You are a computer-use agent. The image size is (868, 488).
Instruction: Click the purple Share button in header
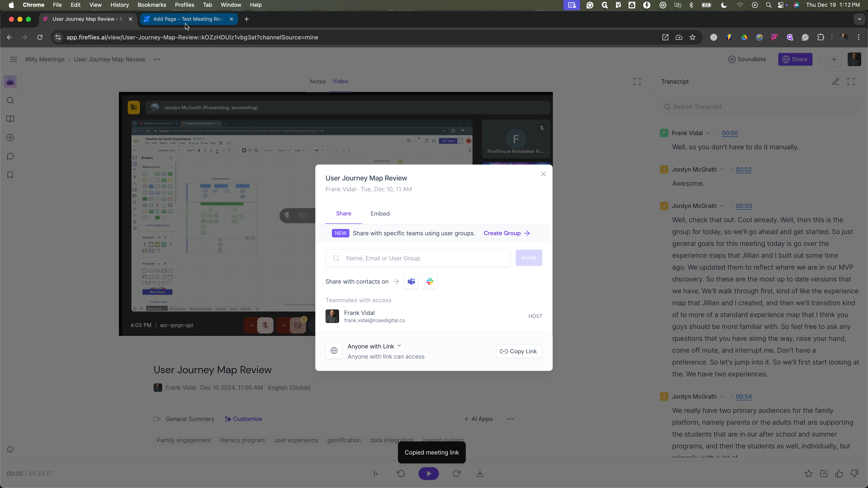tap(795, 59)
